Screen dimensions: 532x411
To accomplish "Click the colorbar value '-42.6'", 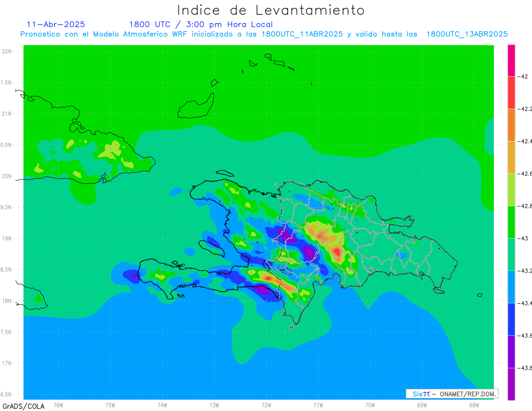I will click(525, 173).
